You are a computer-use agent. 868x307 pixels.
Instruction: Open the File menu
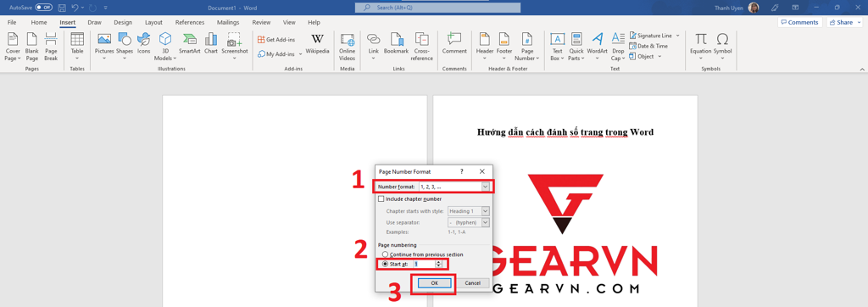pos(12,23)
